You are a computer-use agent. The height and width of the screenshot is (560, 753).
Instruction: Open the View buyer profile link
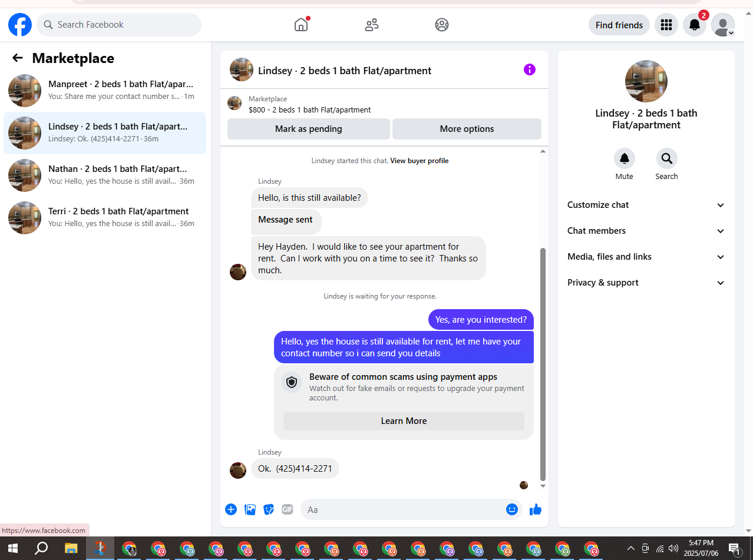coord(420,161)
